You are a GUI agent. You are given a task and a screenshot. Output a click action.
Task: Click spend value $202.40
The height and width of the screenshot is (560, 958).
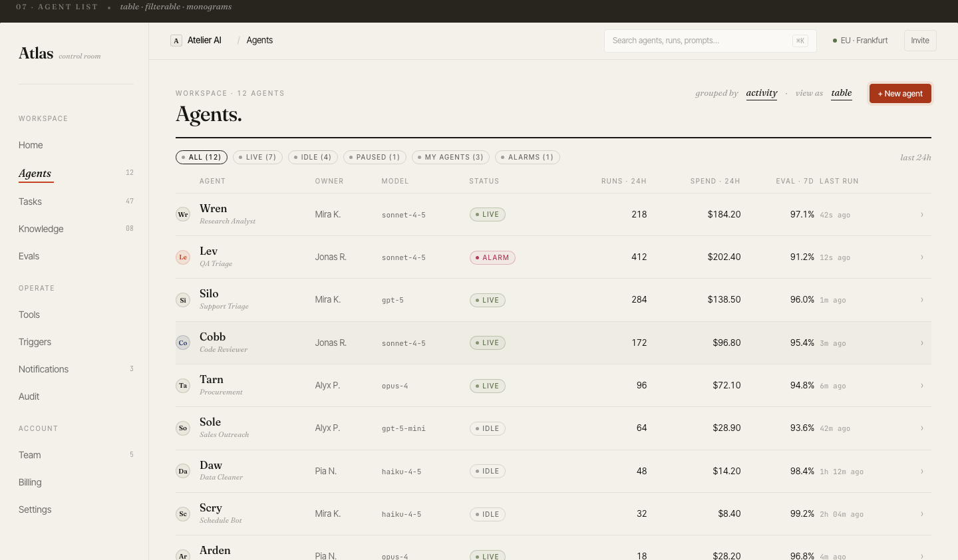click(724, 257)
